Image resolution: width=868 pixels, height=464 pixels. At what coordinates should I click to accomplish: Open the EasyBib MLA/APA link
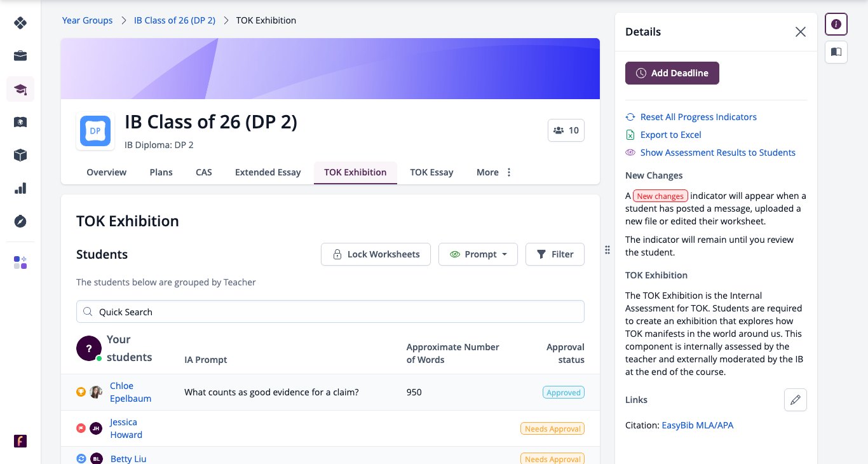(698, 425)
